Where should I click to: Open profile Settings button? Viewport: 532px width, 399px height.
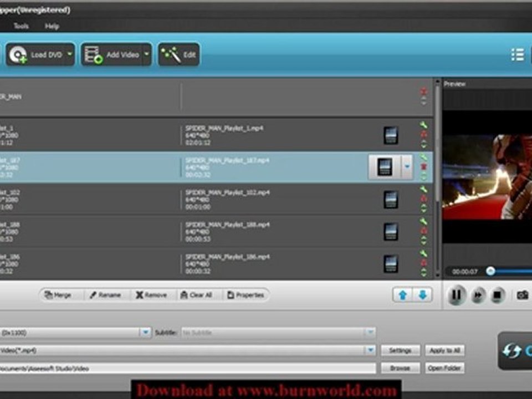400,350
